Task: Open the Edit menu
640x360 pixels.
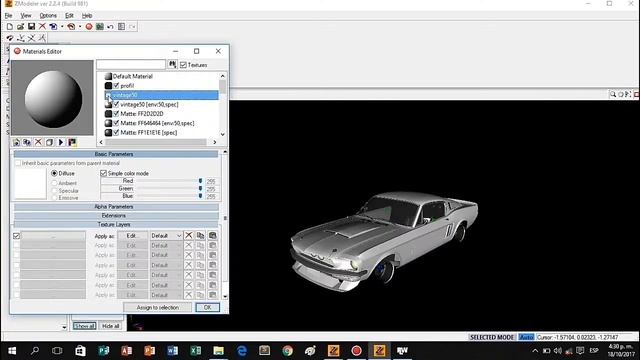Action: pyautogui.click(x=69, y=16)
